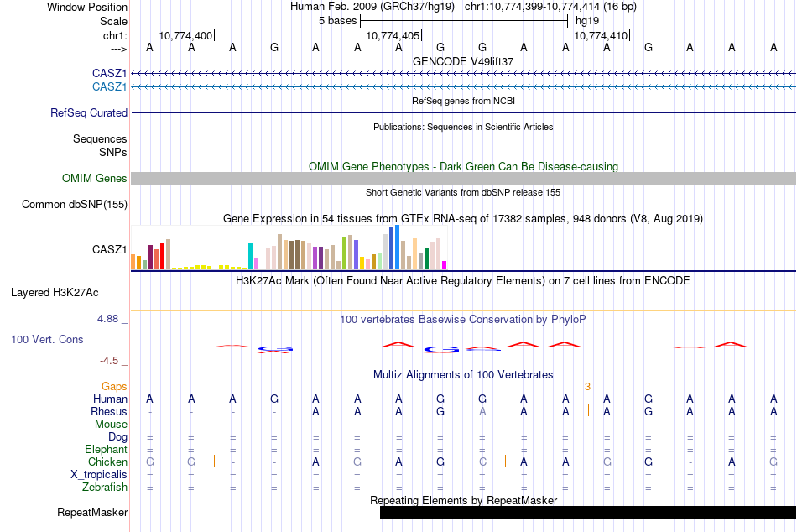Viewport: 797px width, 532px height.
Task: Open Publications: Sequences in Scientific Articles title
Action: [463, 127]
